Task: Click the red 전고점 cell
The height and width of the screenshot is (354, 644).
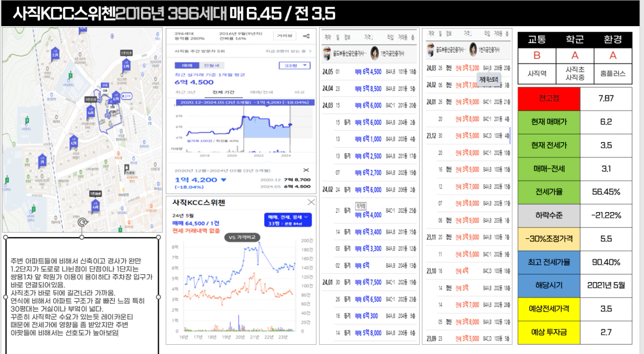Action: pyautogui.click(x=549, y=99)
